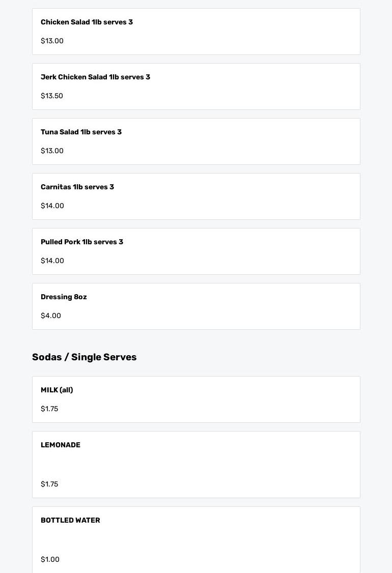Click the $1.75 price under LEMONADE
The width and height of the screenshot is (392, 573).
click(x=49, y=484)
